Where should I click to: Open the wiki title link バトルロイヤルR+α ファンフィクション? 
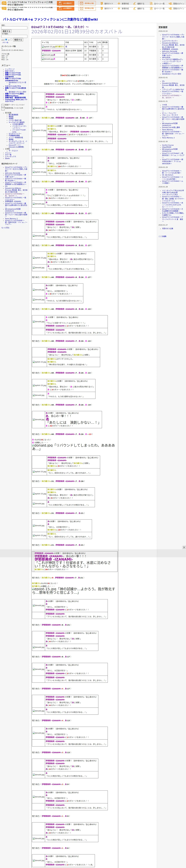[x=50, y=20]
